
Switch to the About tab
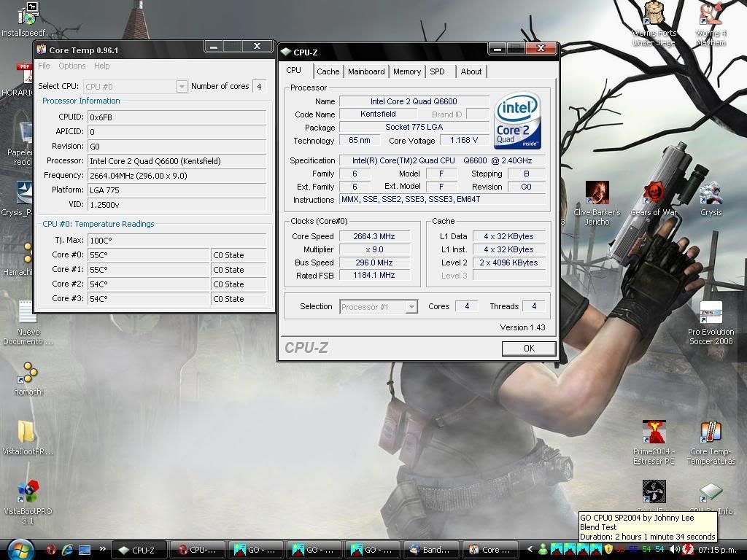pos(471,71)
